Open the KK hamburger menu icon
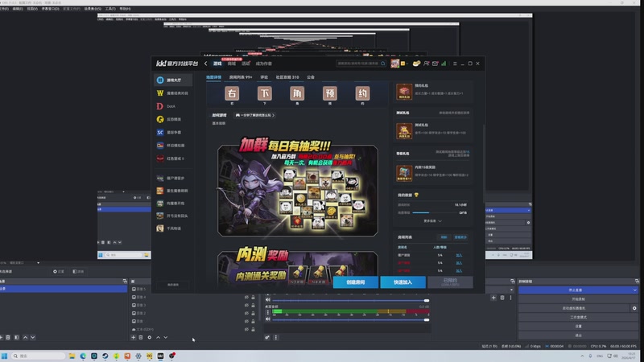This screenshot has width=644, height=362. [x=455, y=64]
